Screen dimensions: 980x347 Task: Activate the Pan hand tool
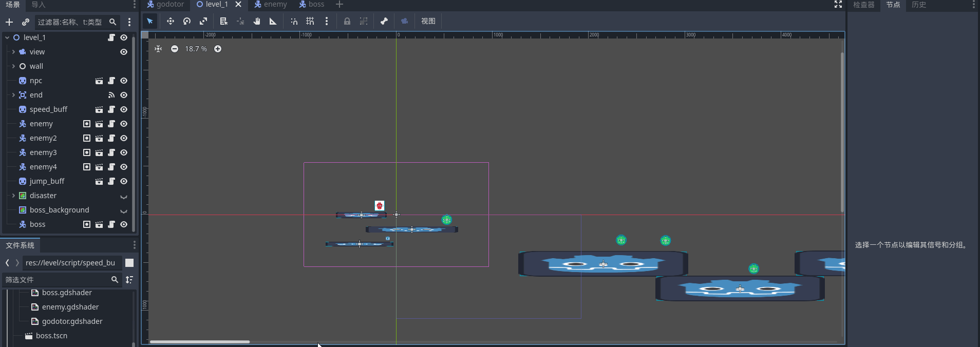(x=257, y=21)
